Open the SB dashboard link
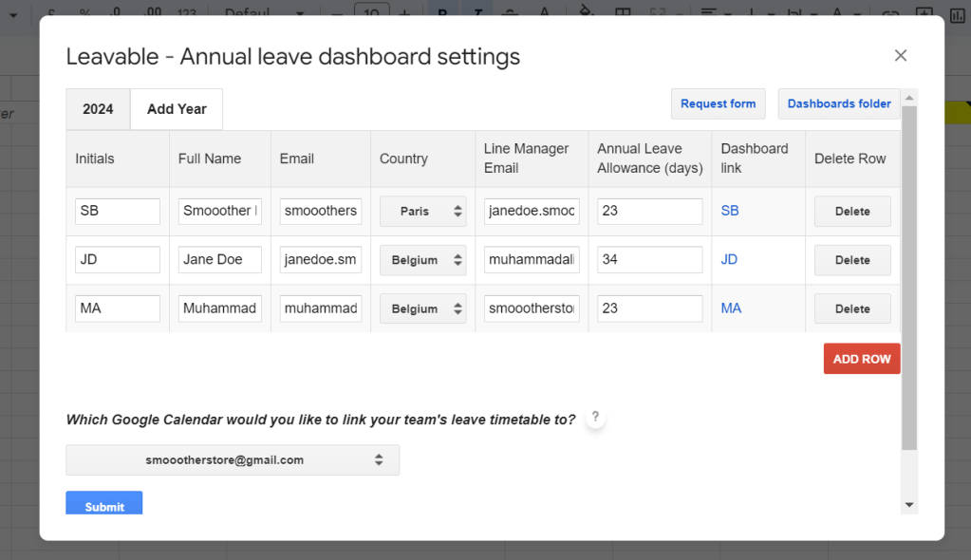The image size is (971, 560). (730, 211)
